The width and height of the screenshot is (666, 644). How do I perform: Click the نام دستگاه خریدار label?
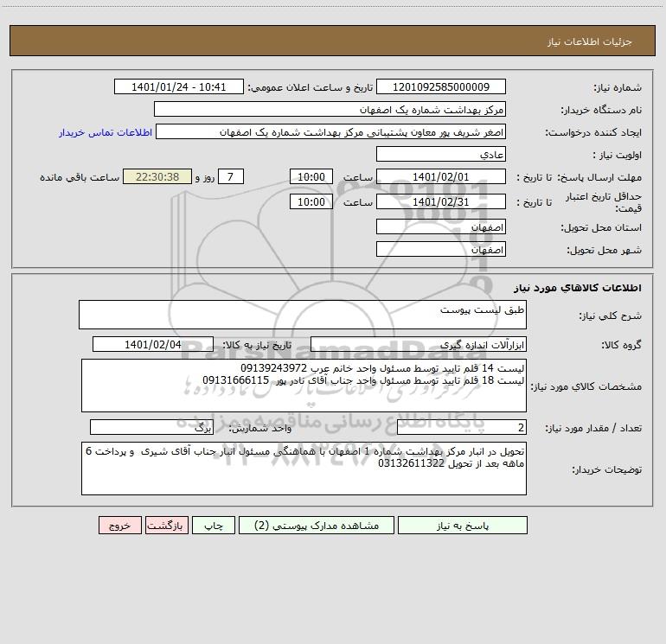coord(601,111)
